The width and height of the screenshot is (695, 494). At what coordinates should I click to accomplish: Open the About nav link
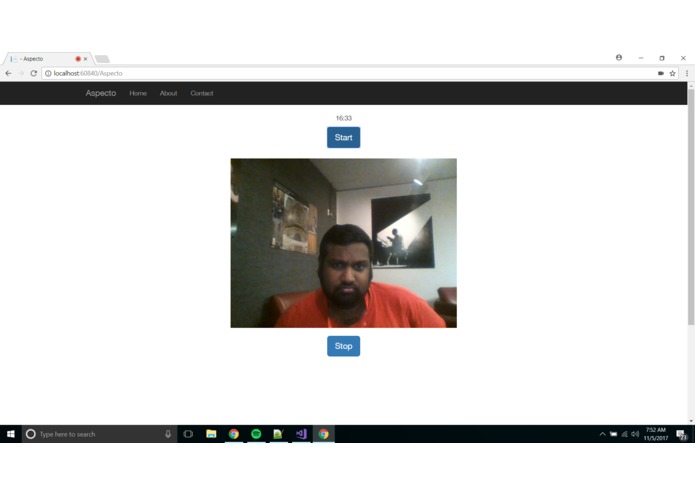click(168, 93)
